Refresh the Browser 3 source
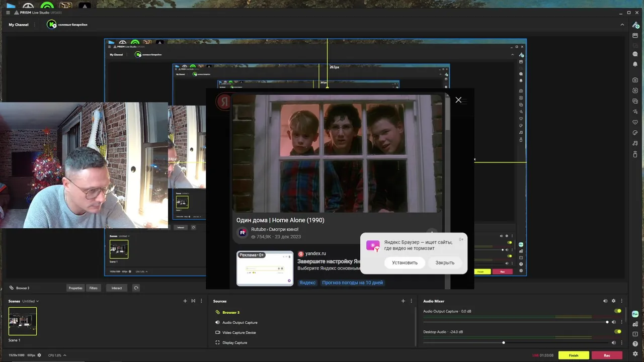The width and height of the screenshot is (644, 362). tap(136, 288)
